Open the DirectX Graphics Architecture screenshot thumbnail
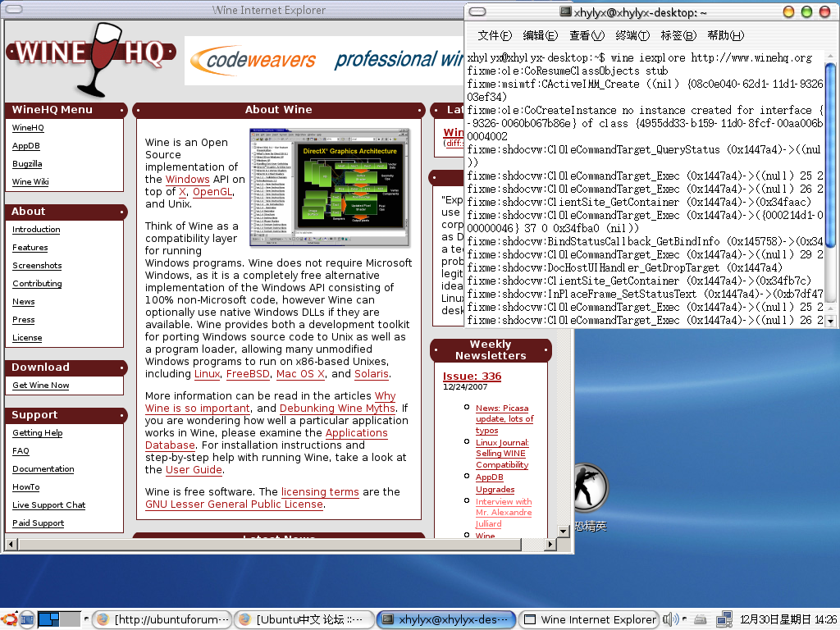This screenshot has width=840, height=630. [x=330, y=188]
